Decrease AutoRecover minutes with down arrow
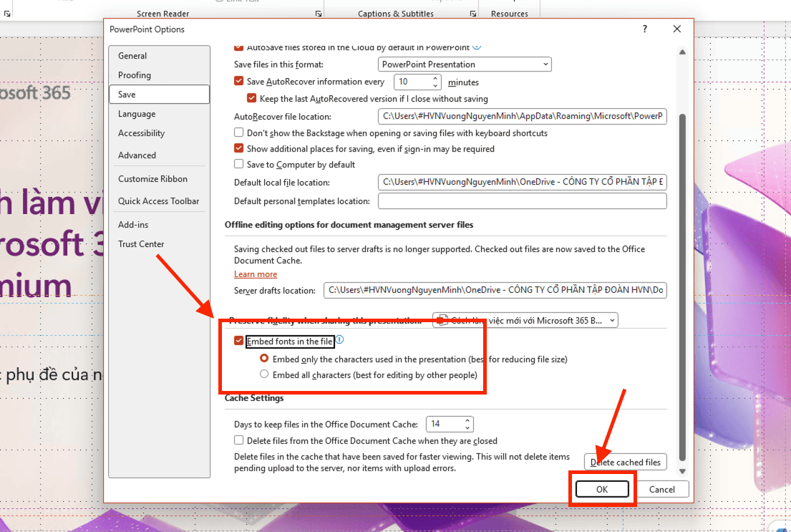 (x=435, y=86)
